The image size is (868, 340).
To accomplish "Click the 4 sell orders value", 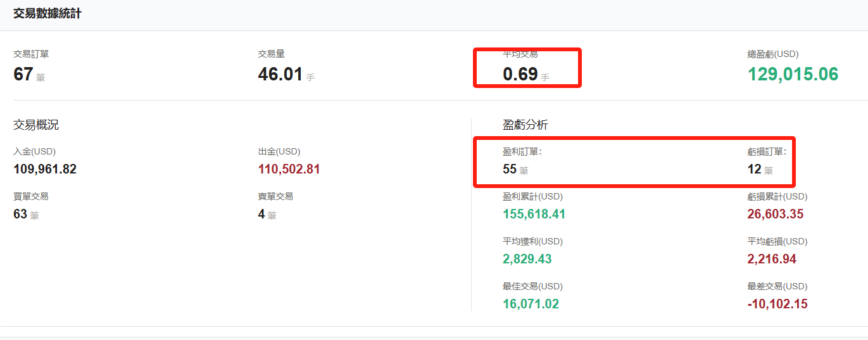I will tap(261, 215).
